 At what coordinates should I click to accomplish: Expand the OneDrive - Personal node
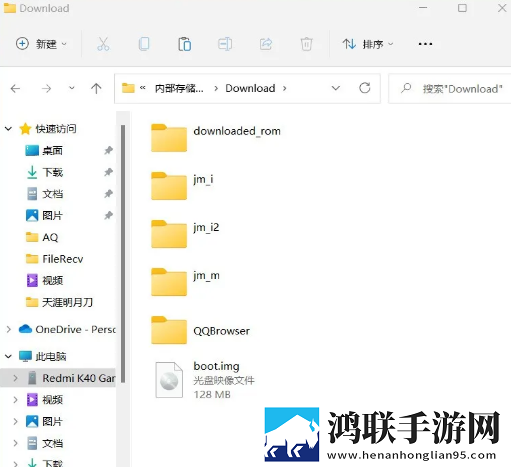tap(9, 329)
